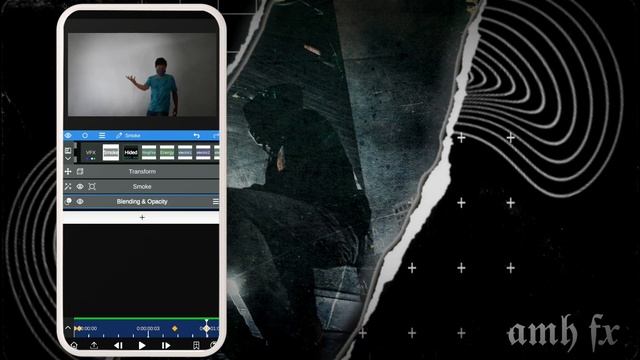This screenshot has height=360, width=640.
Task: Tap the blending mode icon
Action: (68, 201)
